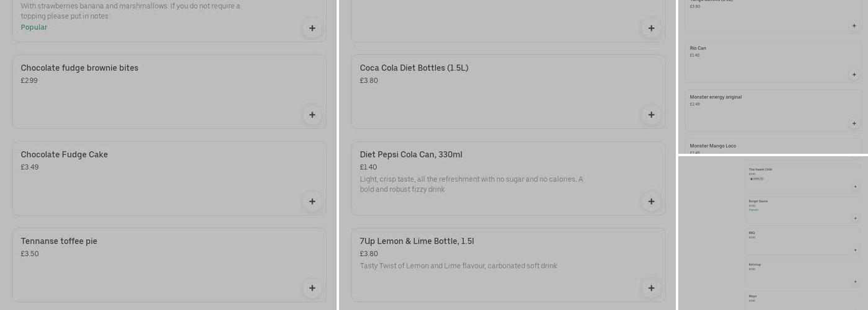Image resolution: width=868 pixels, height=310 pixels.
Task: Add Thai Sweet Chilli sauce
Action: (855, 187)
